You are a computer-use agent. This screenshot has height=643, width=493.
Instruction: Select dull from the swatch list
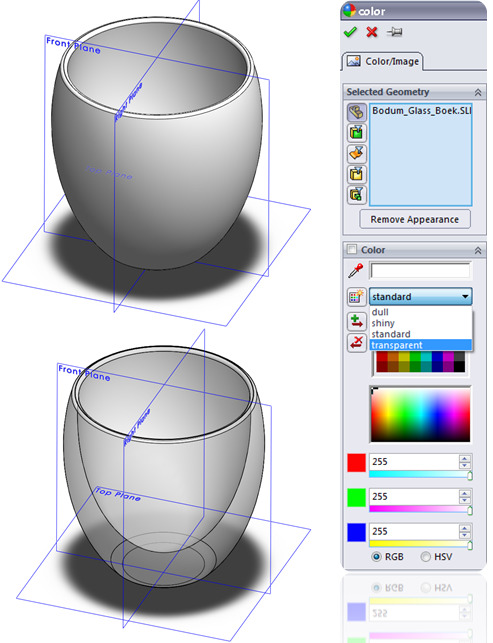[x=421, y=312]
